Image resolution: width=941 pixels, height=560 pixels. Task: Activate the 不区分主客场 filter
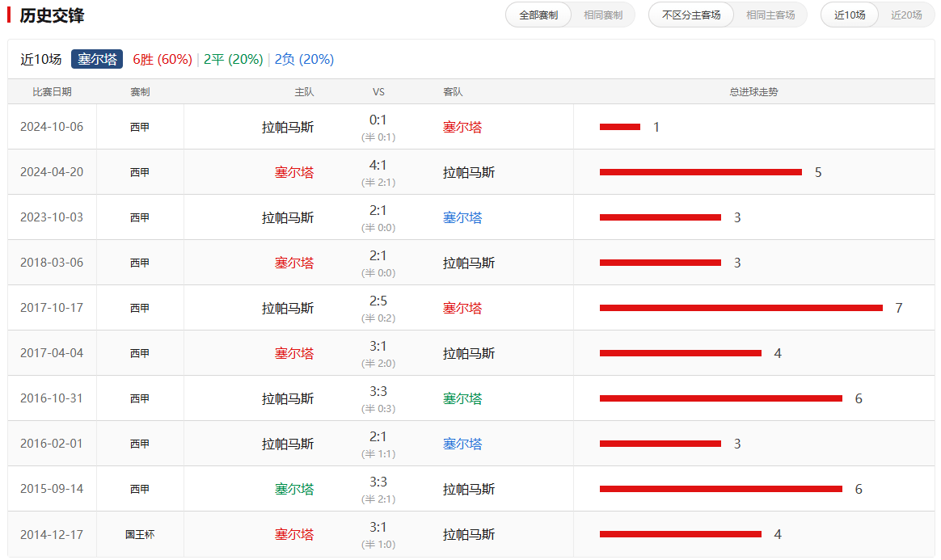point(691,14)
